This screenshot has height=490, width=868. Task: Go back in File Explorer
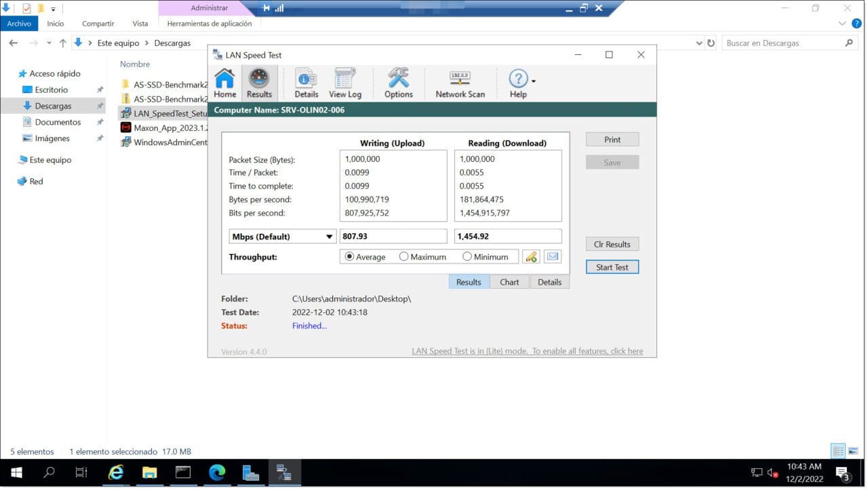click(13, 43)
